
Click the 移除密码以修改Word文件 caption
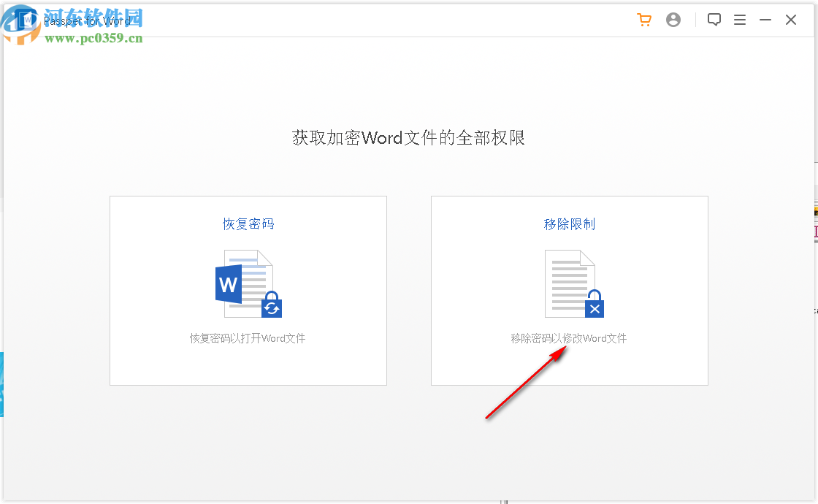[569, 338]
